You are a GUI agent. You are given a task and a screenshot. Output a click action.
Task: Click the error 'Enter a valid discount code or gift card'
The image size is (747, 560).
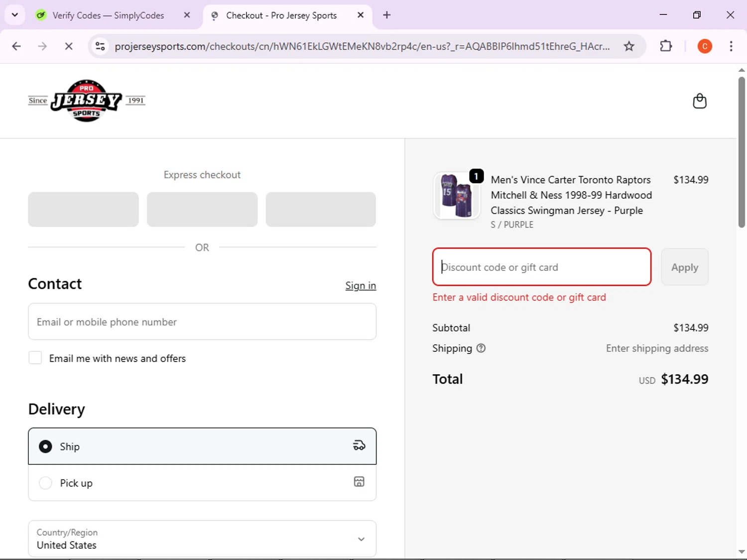(x=519, y=297)
